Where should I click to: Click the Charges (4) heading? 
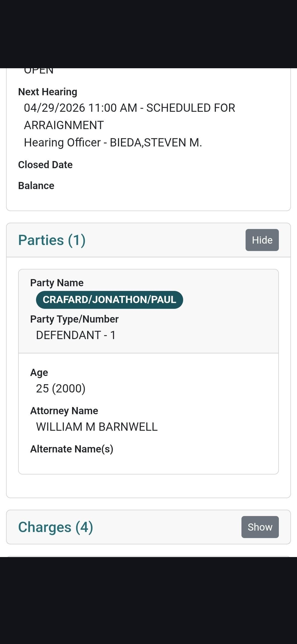56,527
